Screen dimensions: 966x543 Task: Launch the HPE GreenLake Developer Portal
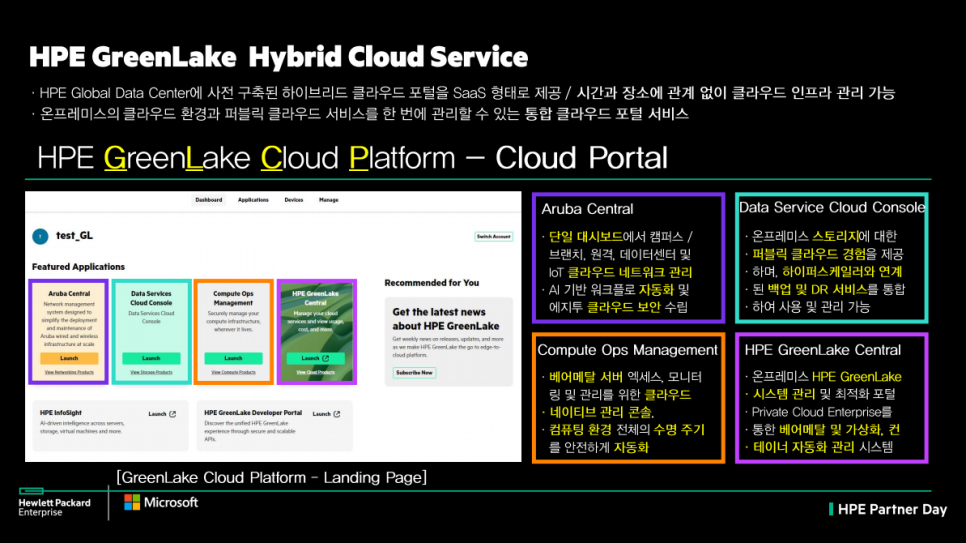coord(326,414)
